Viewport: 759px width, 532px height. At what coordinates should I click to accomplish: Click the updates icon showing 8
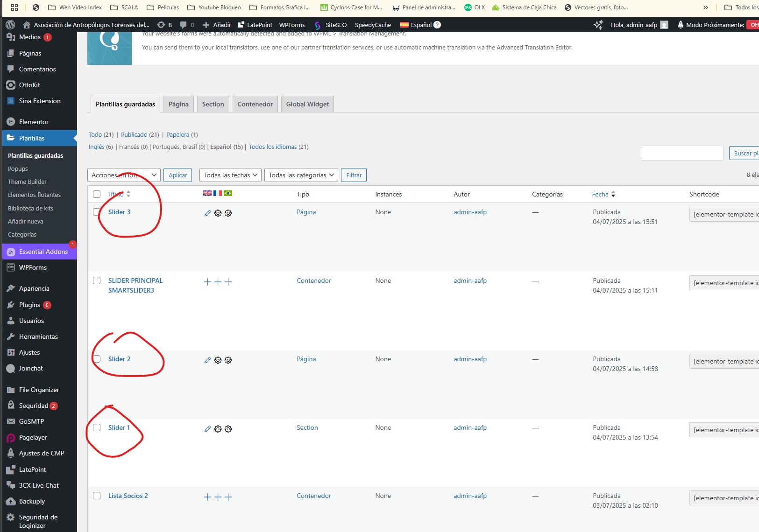(x=164, y=25)
